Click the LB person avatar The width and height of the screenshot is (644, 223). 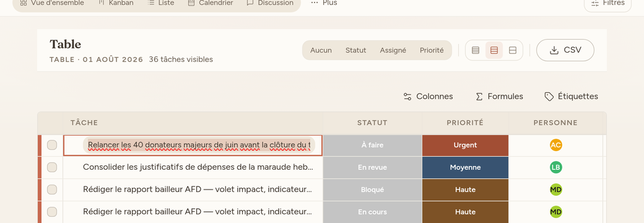(x=555, y=167)
